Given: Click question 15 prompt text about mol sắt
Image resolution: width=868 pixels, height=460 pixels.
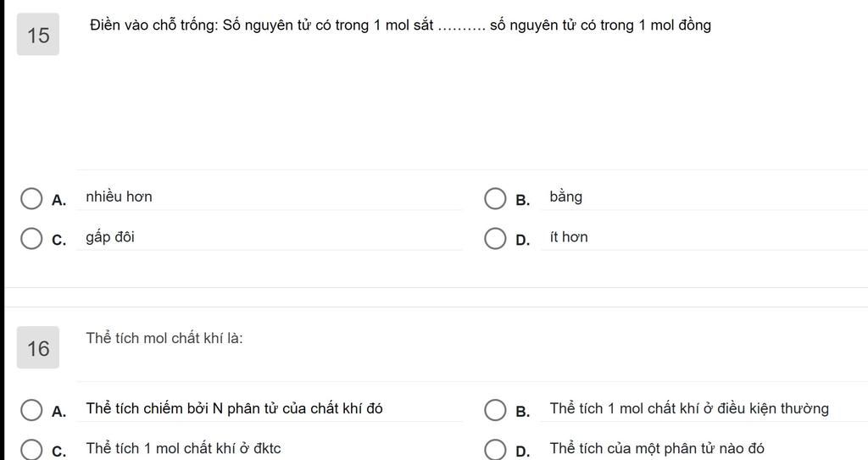Looking at the screenshot, I should (401, 25).
